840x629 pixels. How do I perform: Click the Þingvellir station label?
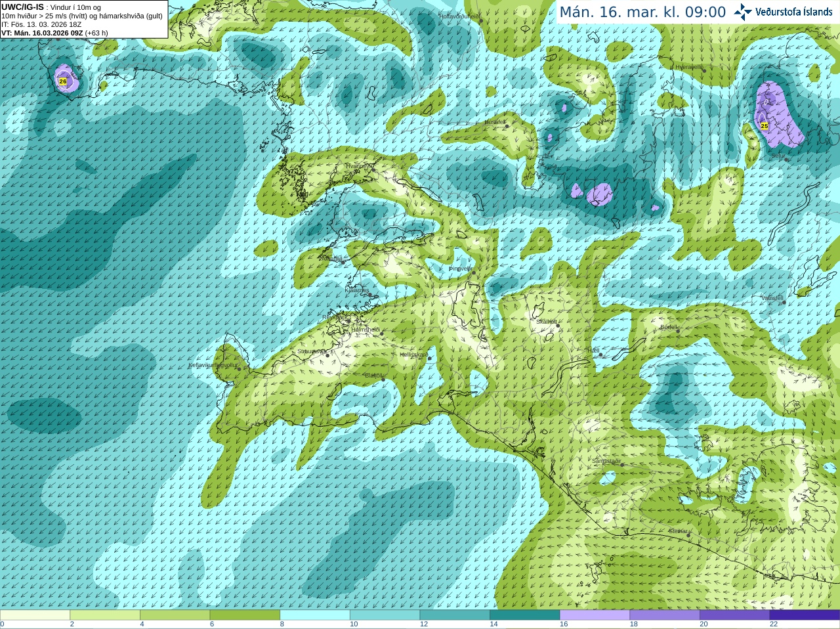click(x=460, y=269)
